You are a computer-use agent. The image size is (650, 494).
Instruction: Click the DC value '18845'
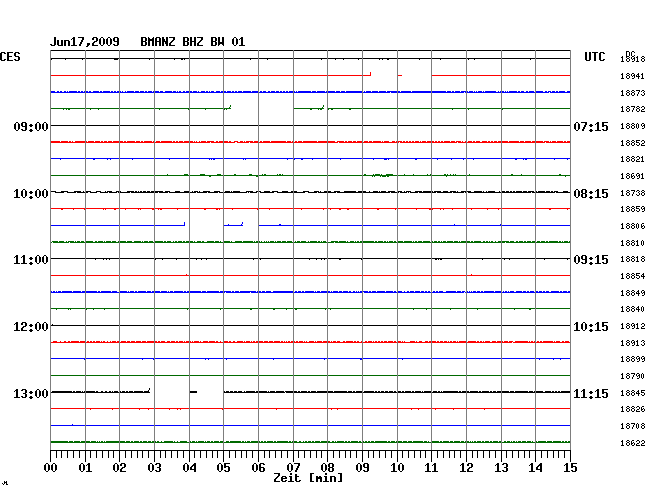click(633, 393)
